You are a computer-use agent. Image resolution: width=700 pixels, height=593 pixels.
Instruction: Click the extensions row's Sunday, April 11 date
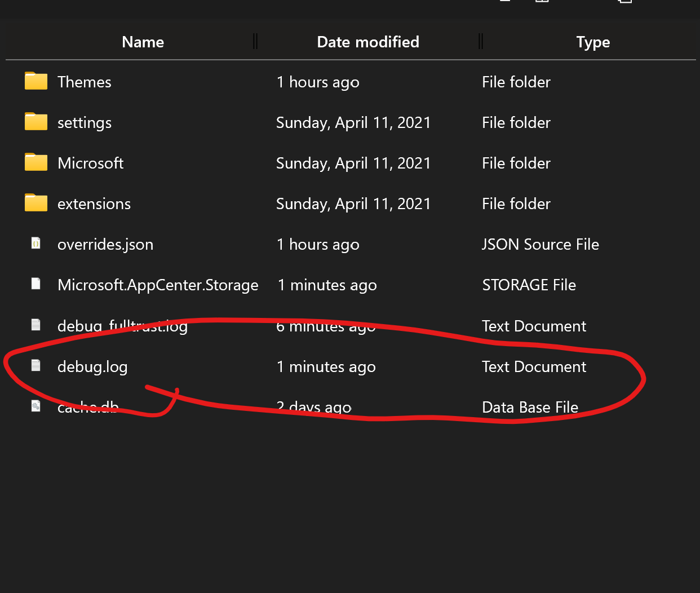pos(353,204)
